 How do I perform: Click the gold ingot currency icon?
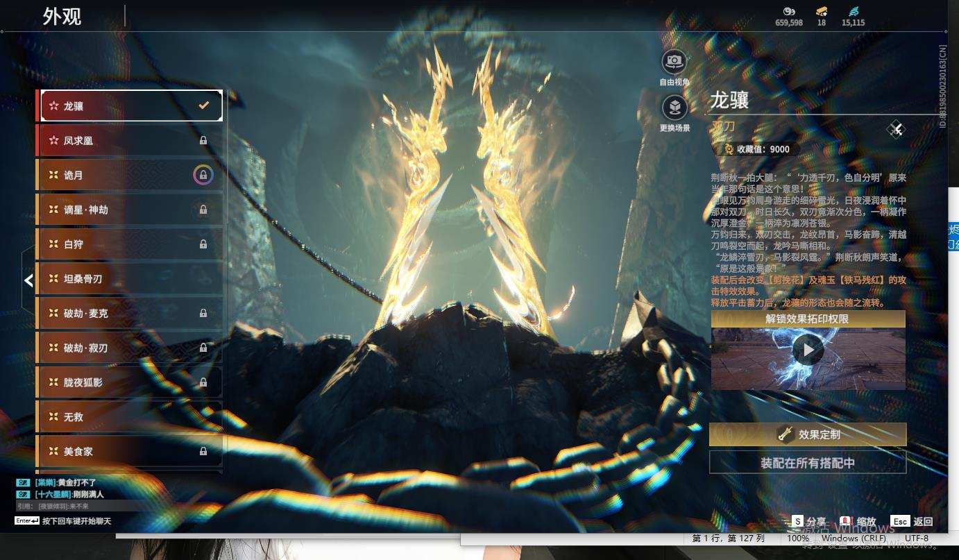822,11
